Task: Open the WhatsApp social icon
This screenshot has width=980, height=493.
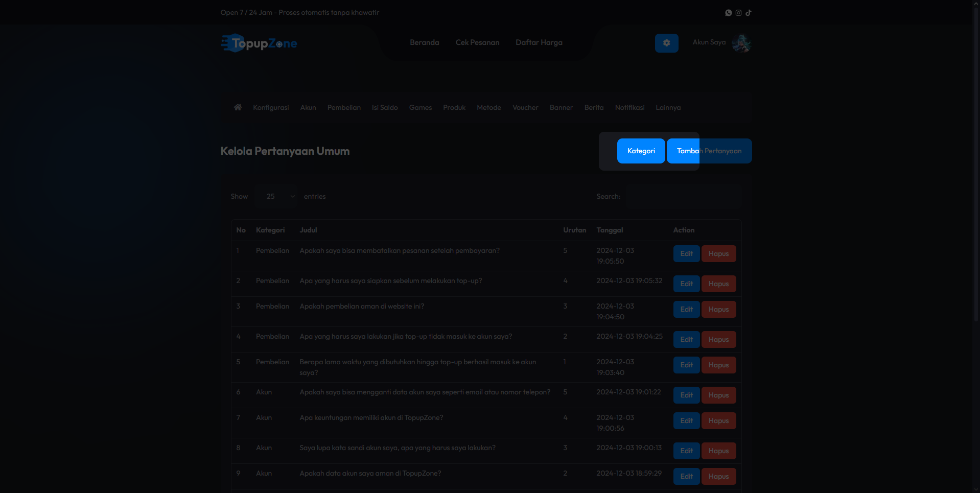Action: (729, 13)
